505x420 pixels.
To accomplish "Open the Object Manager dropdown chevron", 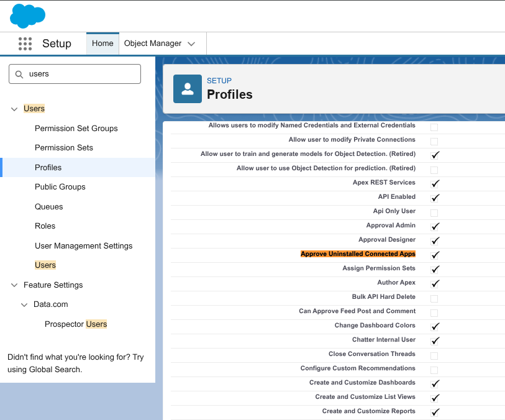I will tap(191, 43).
